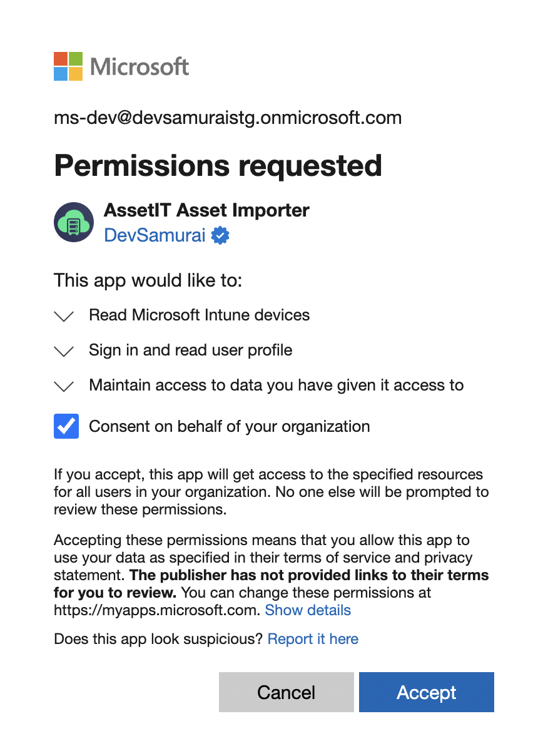Expand the Sign in and read user profile chevron
The width and height of the screenshot is (548, 756).
[64, 351]
